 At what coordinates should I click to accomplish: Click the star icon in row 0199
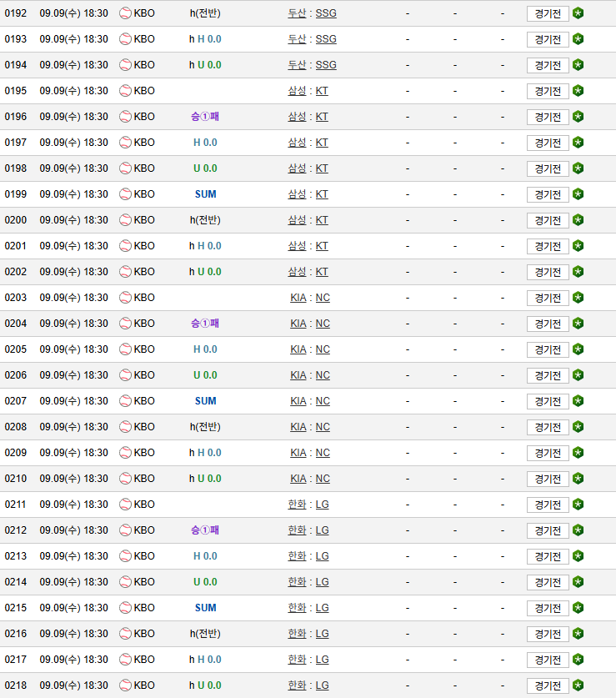coord(578,194)
